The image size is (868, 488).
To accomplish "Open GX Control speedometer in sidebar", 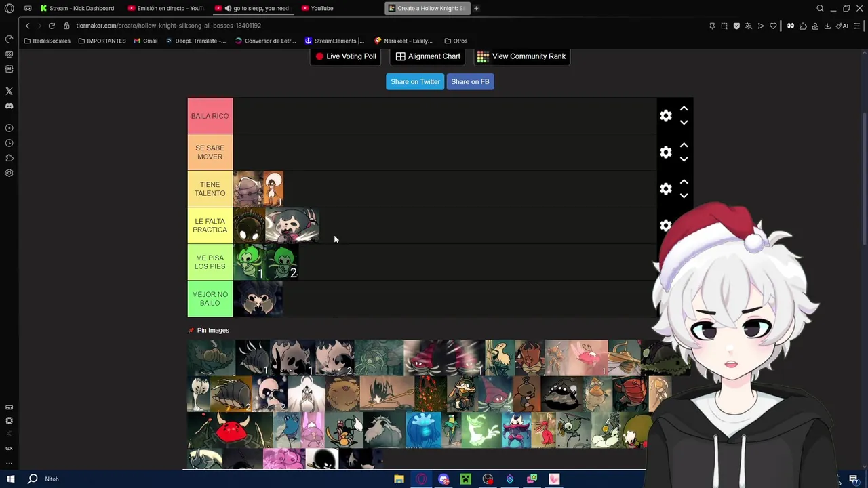I will click(x=9, y=39).
